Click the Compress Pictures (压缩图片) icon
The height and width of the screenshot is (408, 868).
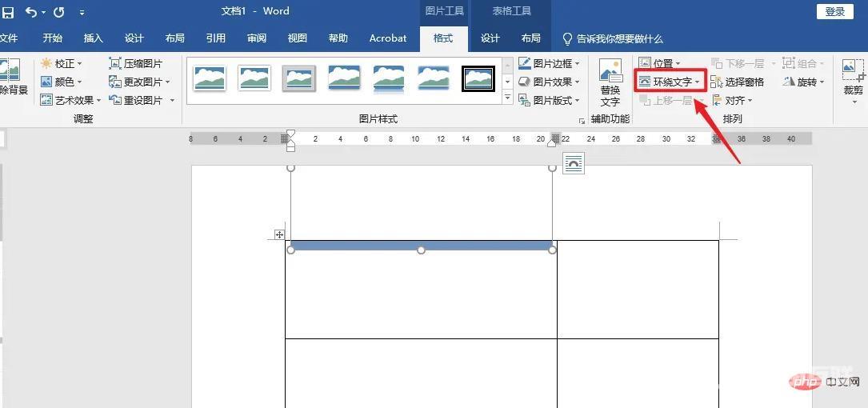coord(115,63)
